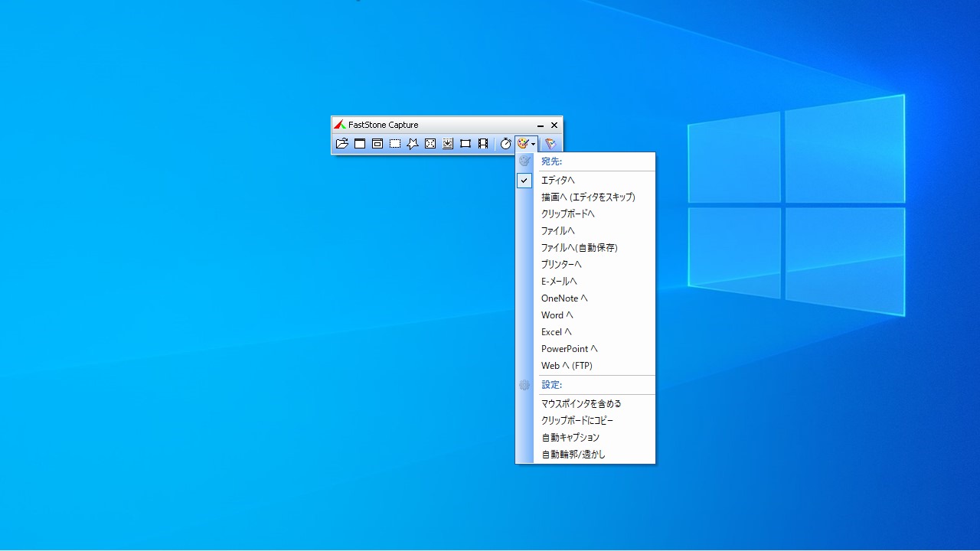Select Capture Scrolling Window tool
The width and height of the screenshot is (980, 551).
point(448,144)
